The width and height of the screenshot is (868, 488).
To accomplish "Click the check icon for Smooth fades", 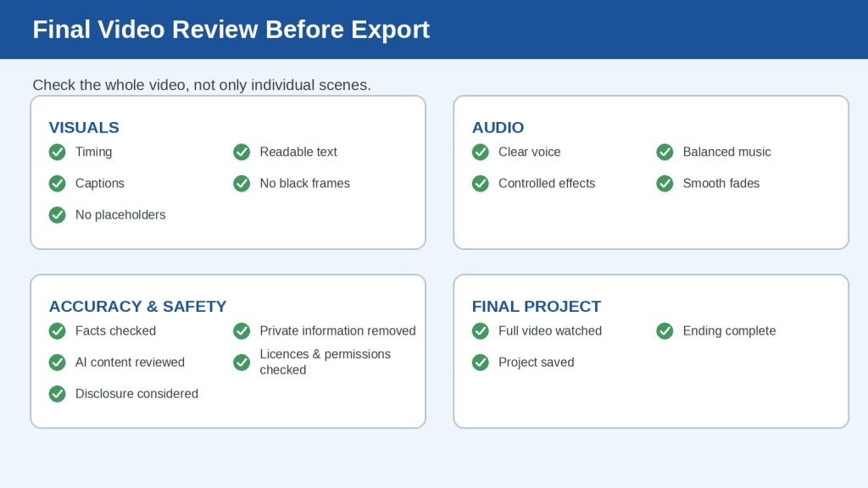I will 665,184.
